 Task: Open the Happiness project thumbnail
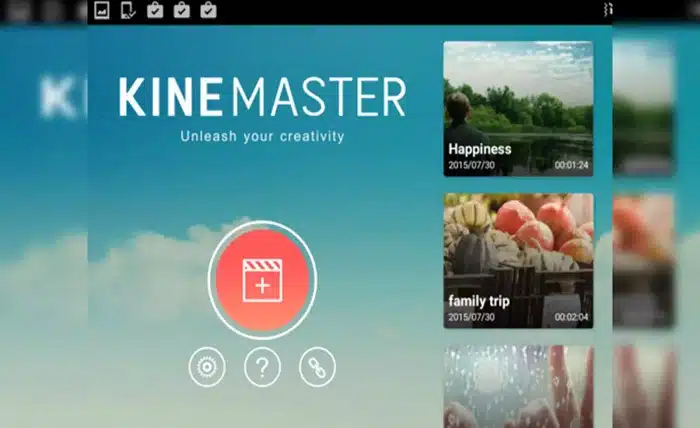[x=518, y=109]
